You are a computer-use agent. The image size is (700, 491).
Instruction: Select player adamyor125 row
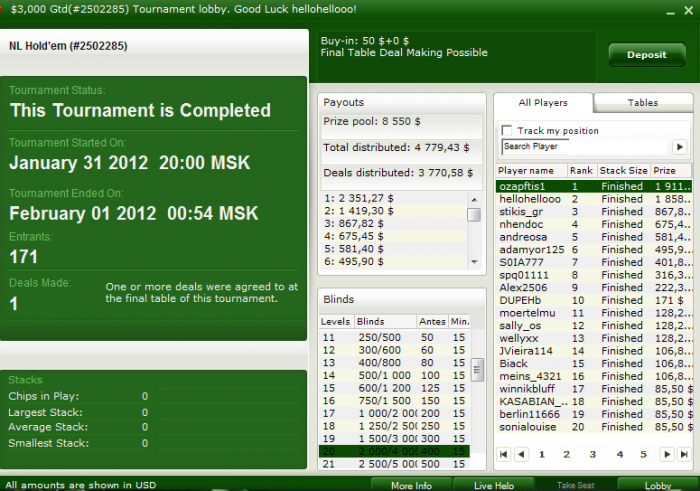pyautogui.click(x=594, y=250)
